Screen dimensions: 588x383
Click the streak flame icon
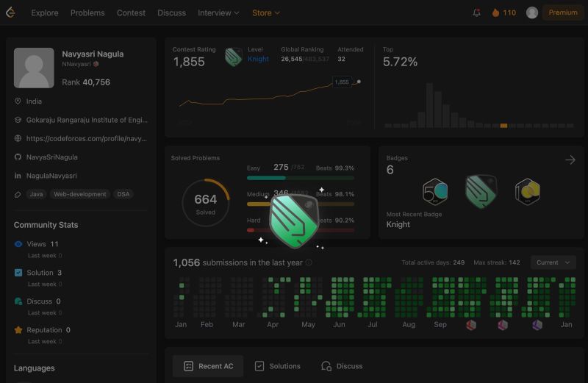tap(495, 12)
